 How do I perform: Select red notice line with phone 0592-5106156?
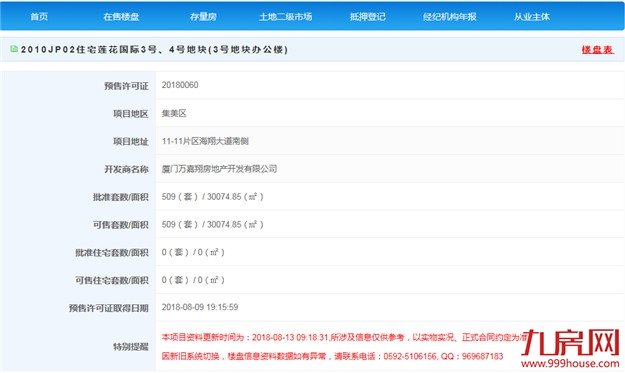point(332,356)
